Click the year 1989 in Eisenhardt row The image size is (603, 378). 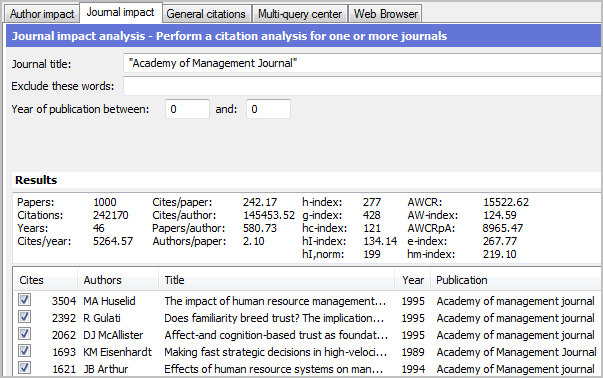pyautogui.click(x=413, y=352)
